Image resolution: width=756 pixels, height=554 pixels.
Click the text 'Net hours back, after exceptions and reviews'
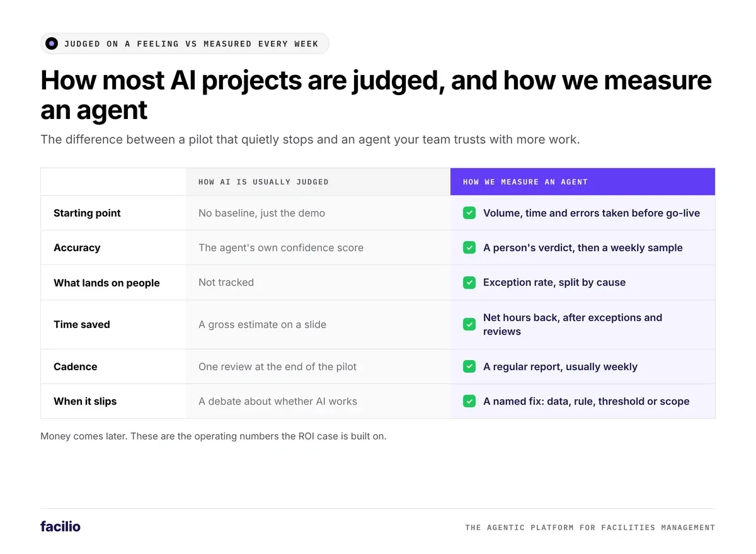(x=573, y=324)
